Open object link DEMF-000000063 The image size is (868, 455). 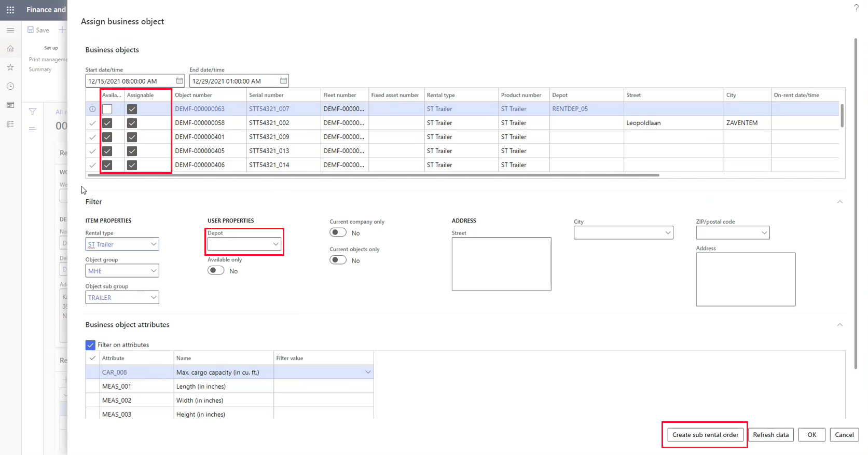200,109
